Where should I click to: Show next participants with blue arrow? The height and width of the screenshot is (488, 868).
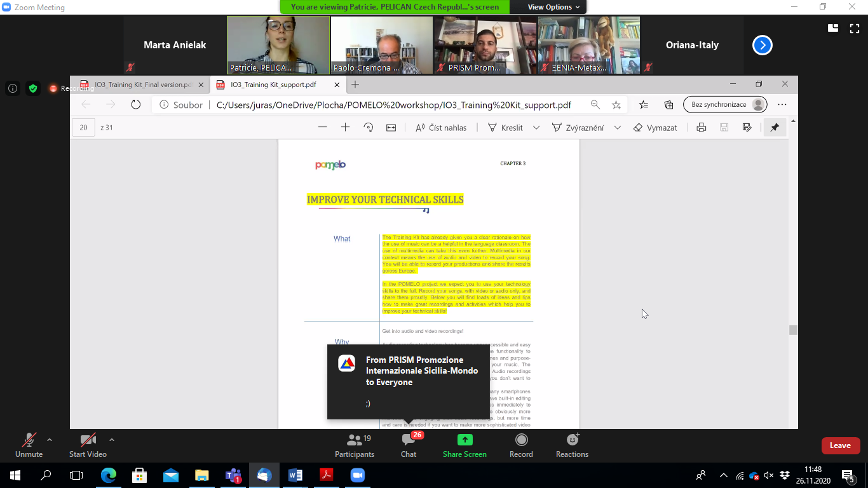point(763,45)
